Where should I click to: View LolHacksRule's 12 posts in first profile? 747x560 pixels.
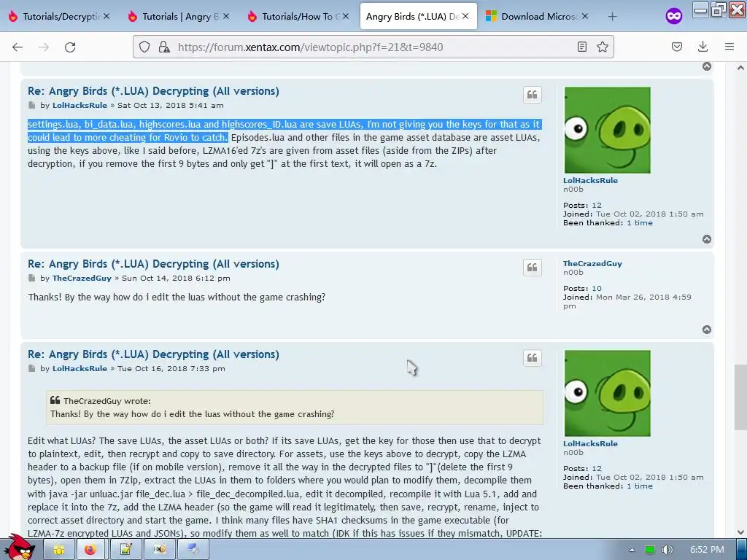(x=597, y=205)
